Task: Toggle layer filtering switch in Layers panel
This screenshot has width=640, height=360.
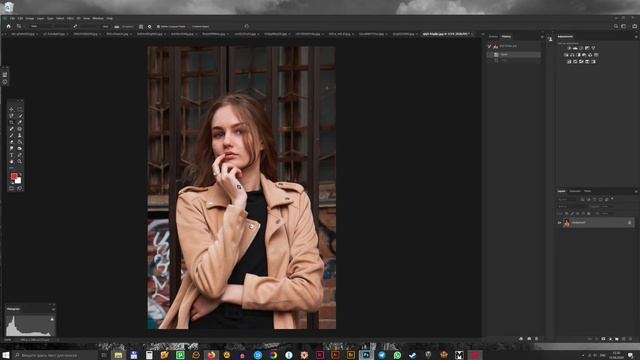Action: coord(612,198)
